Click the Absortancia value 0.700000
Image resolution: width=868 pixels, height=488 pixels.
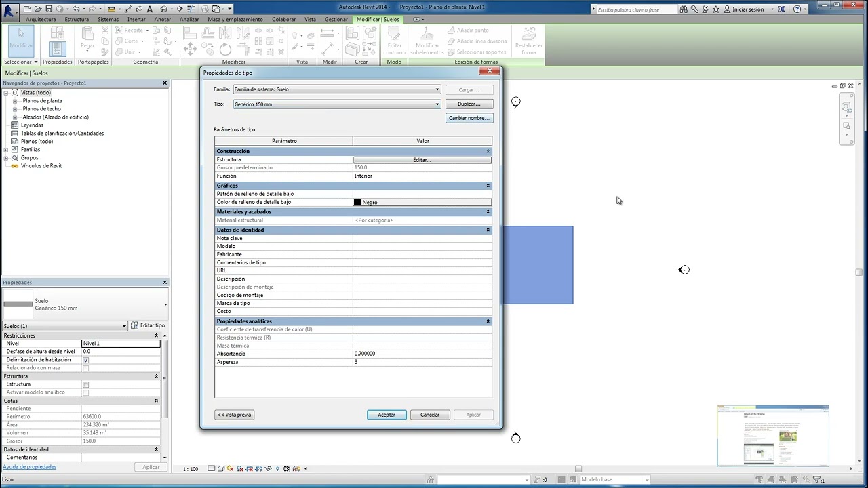tap(422, 354)
